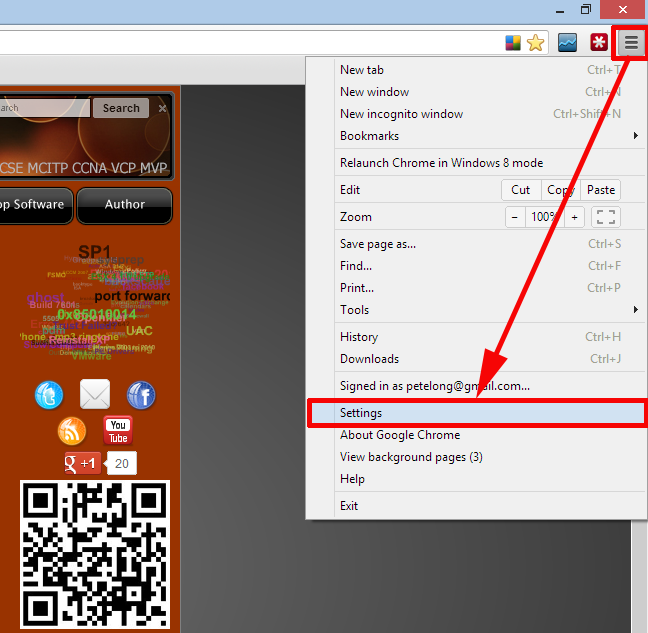Click the page Search button
Screen dimensions: 648x633
tap(121, 108)
